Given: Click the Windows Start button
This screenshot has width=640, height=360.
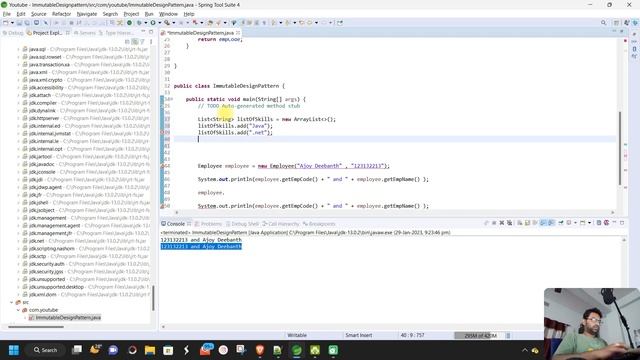Looking at the screenshot, I should click(13, 350).
